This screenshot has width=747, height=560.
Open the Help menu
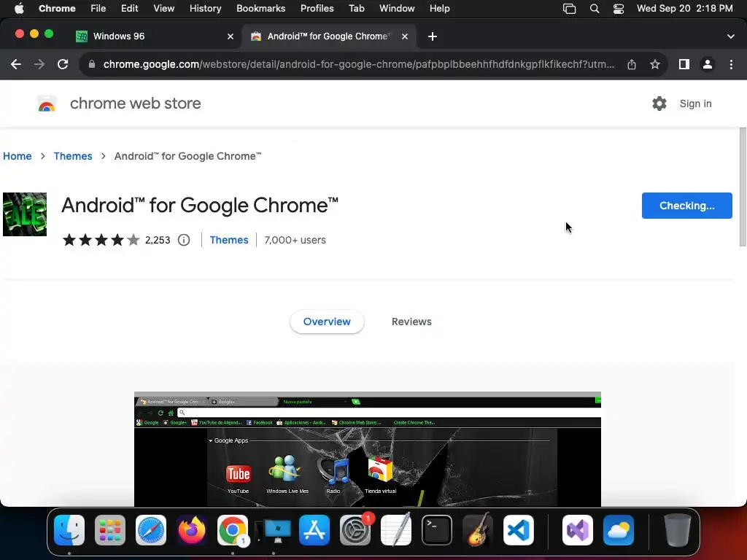(x=439, y=9)
